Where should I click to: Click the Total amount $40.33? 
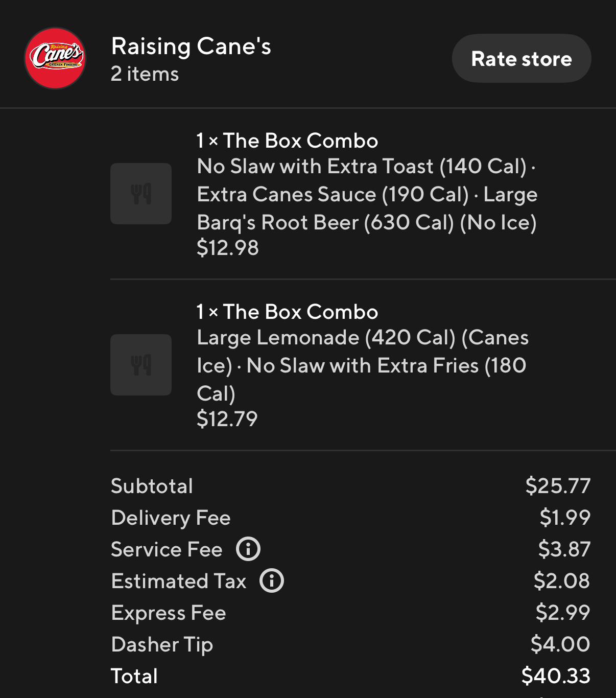tap(556, 676)
